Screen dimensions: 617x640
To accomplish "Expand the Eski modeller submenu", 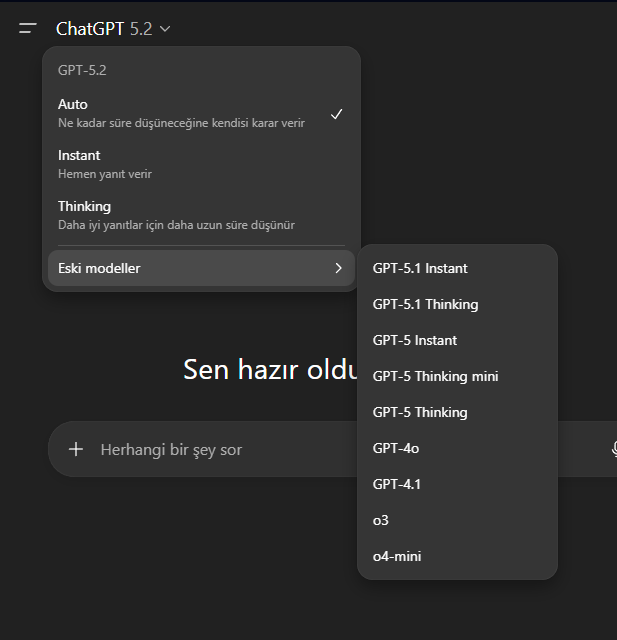I will coord(201,268).
